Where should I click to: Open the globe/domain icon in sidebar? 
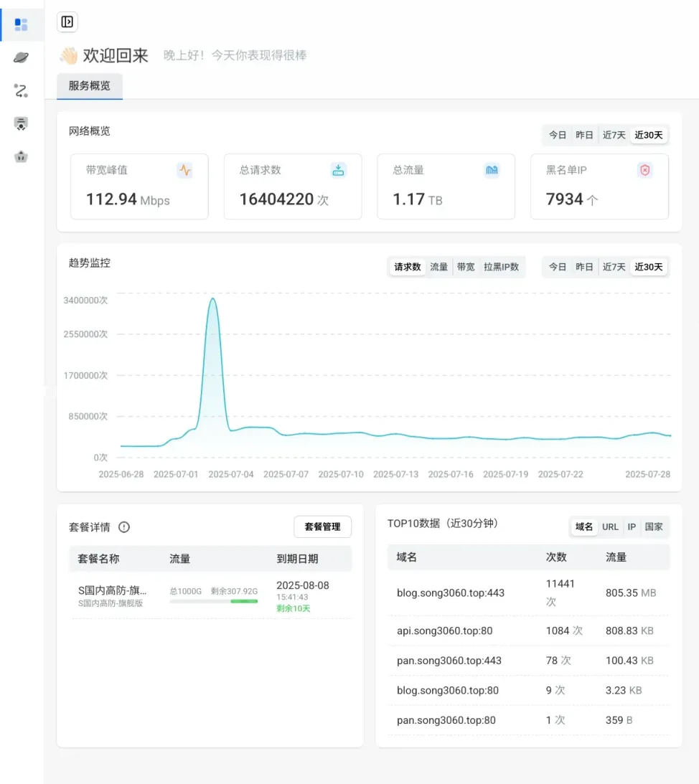tap(22, 57)
